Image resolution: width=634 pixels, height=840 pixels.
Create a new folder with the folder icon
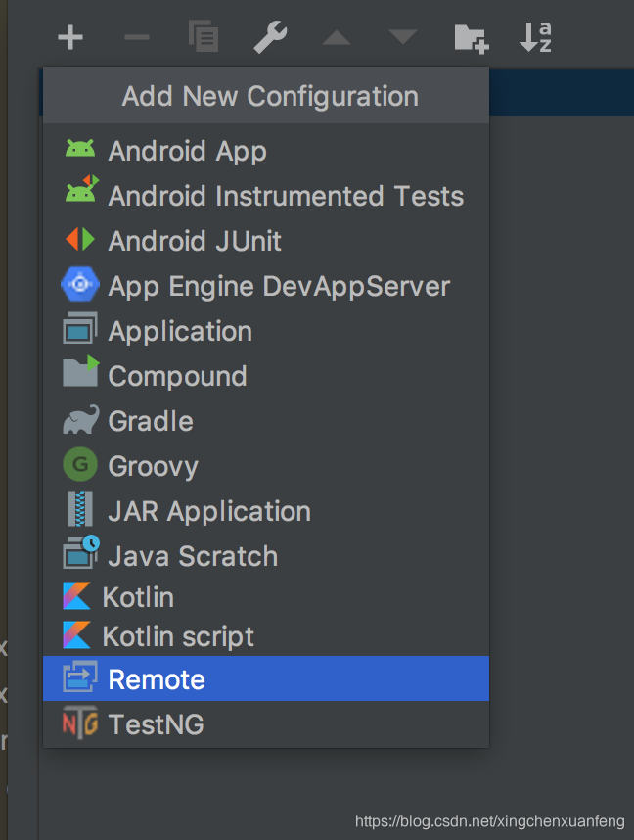470,37
